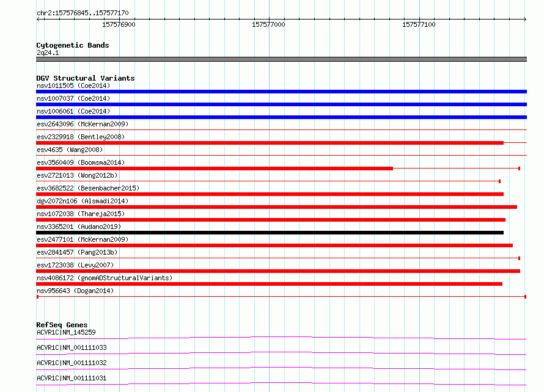Open variant esv3682522 (Besenbacher2015) label
544x392 pixels.
88,188
